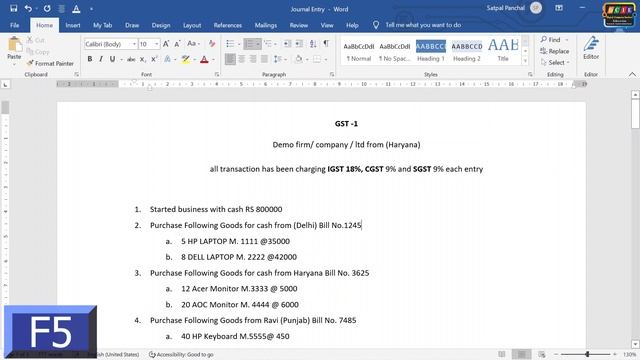This screenshot has height=360, width=640.
Task: Click the Save icon in quick access toolbar
Action: (x=13, y=8)
